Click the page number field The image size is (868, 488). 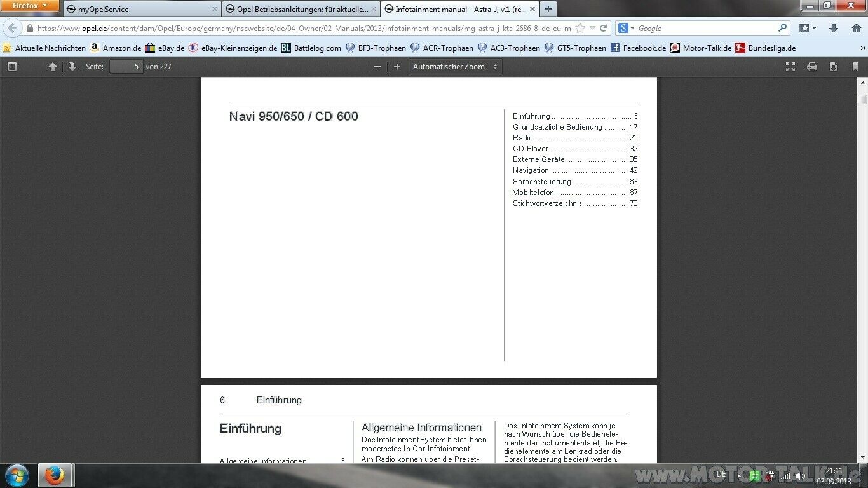pos(126,67)
